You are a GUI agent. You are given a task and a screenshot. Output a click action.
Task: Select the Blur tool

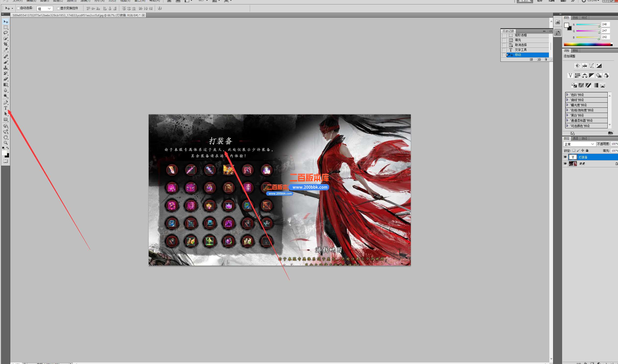click(x=6, y=90)
